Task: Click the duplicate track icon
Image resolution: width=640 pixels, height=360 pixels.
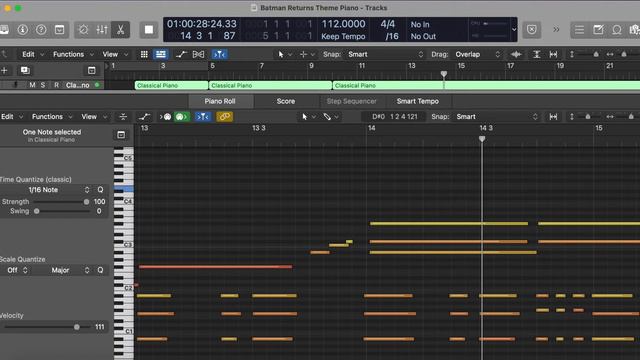Action: [25, 71]
